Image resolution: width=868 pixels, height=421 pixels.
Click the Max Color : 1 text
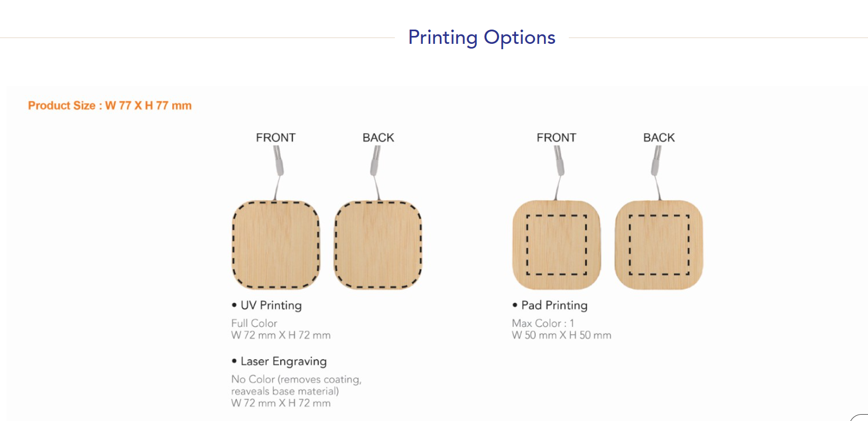pos(543,323)
